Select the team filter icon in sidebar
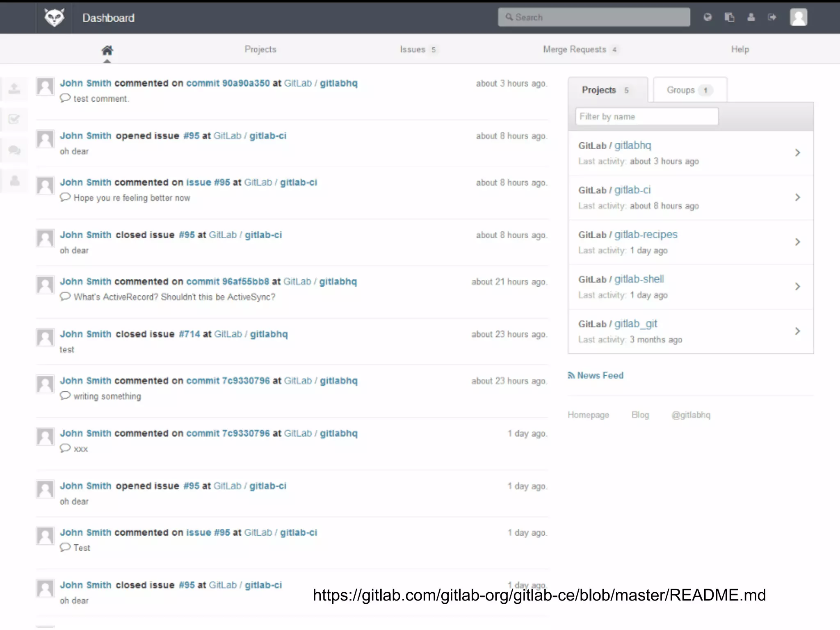Viewport: 840px width, 630px height. tap(14, 180)
